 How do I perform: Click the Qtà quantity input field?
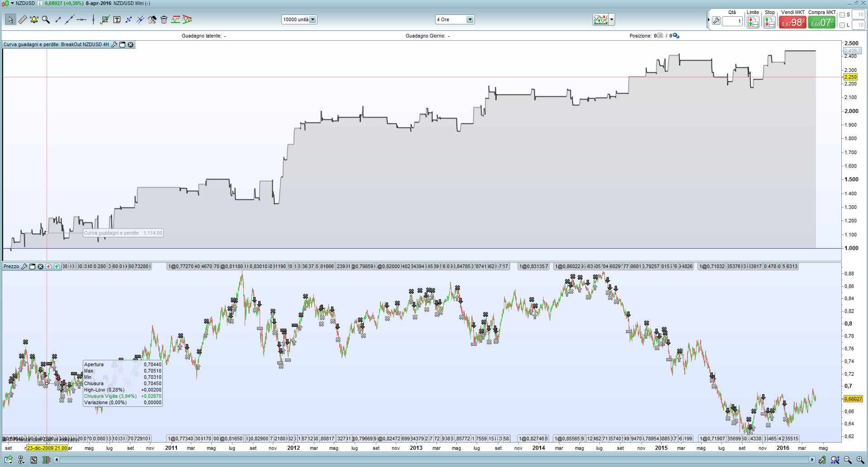tap(732, 21)
